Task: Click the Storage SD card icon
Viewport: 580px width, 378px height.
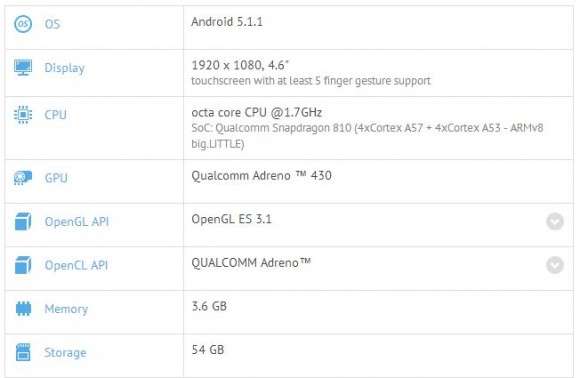Action: pos(23,352)
